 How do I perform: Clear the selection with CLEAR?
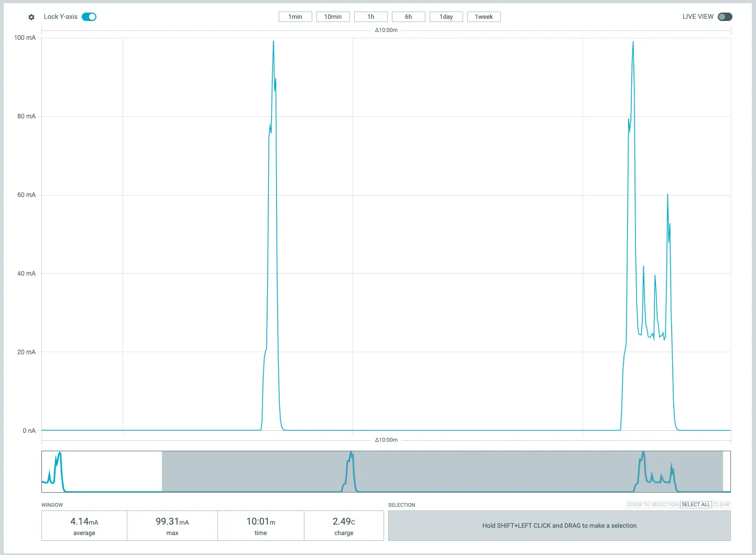coord(721,505)
